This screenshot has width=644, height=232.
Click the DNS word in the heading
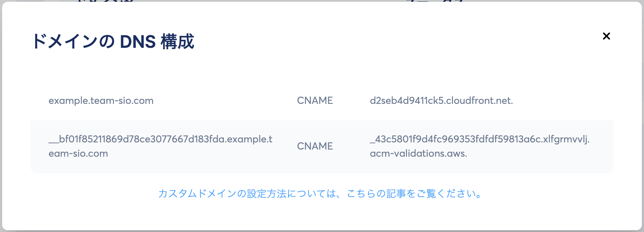138,42
